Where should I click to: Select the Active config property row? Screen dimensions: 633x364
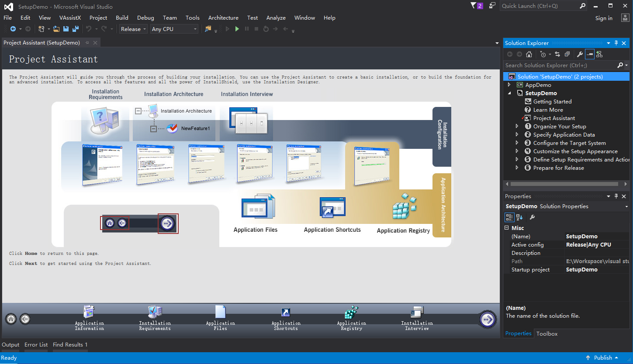566,244
